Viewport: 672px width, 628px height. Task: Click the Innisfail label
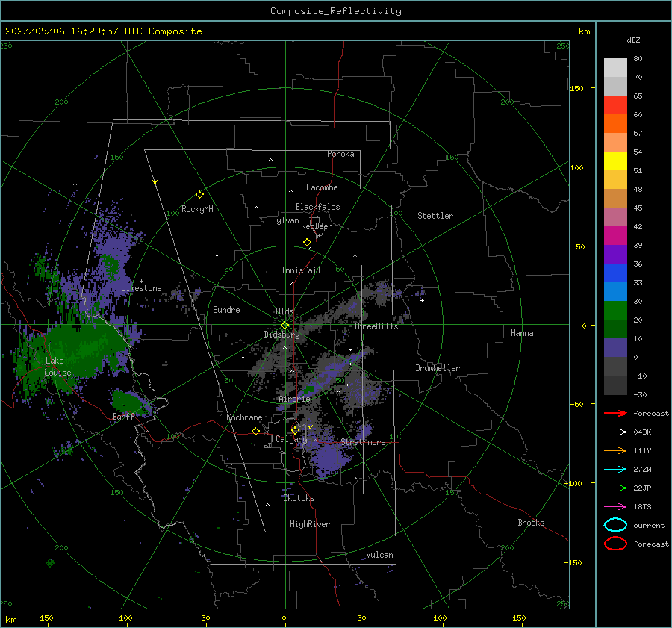pos(301,270)
